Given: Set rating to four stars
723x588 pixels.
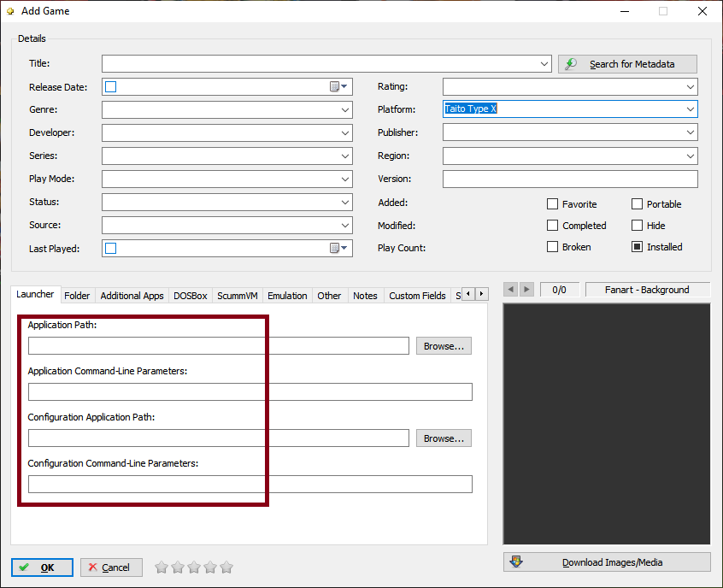Looking at the screenshot, I should [x=210, y=567].
